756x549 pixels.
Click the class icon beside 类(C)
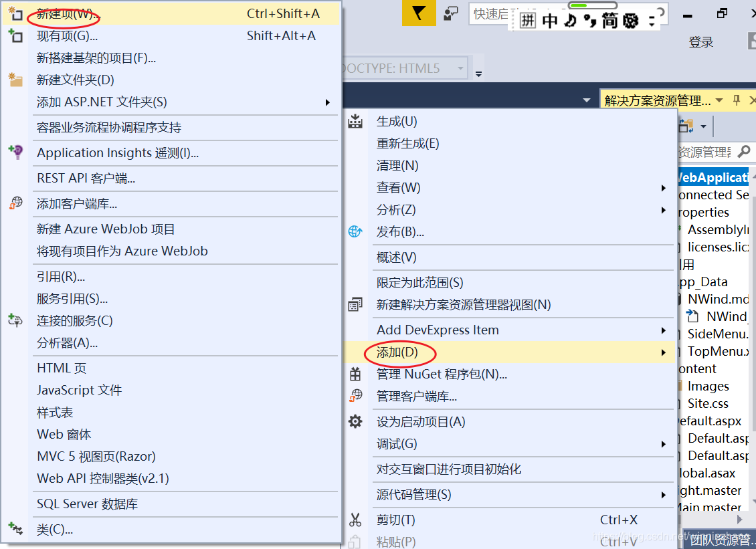[x=15, y=529]
